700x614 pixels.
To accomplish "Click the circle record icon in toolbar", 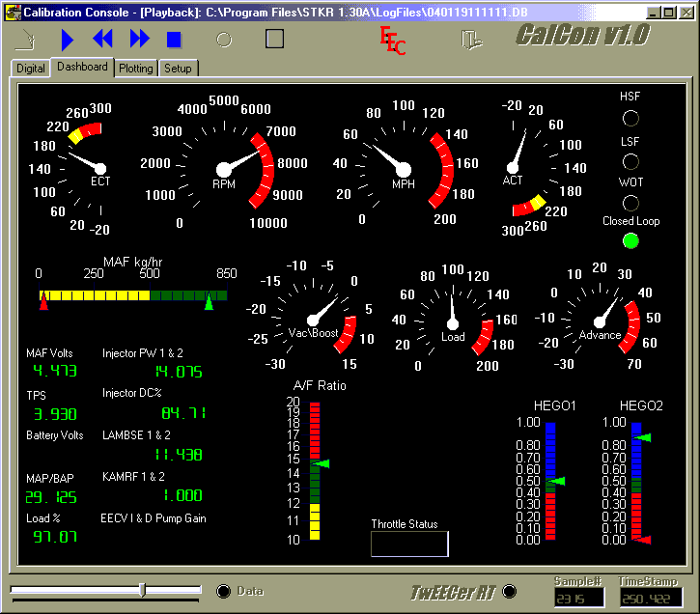I will coord(224,40).
